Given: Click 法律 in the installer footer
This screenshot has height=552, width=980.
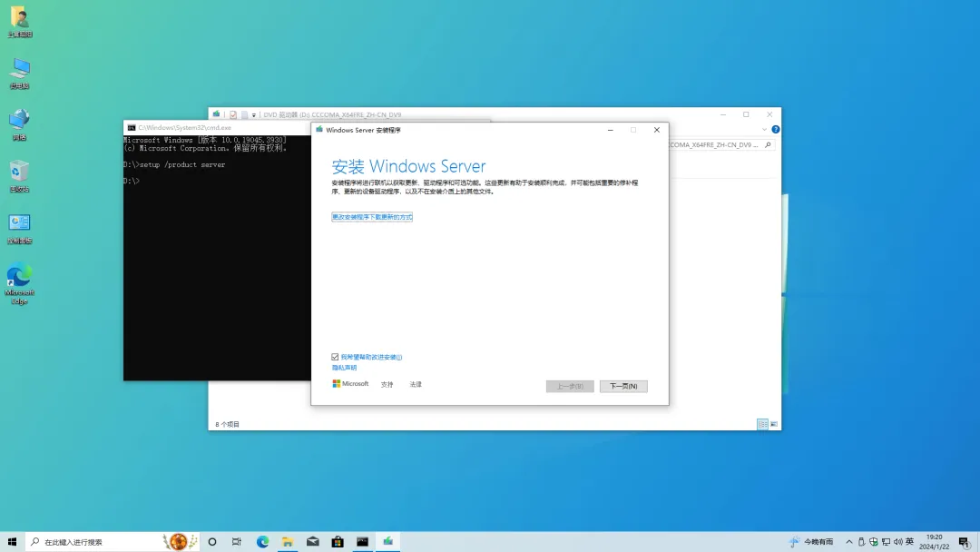Looking at the screenshot, I should pos(416,383).
